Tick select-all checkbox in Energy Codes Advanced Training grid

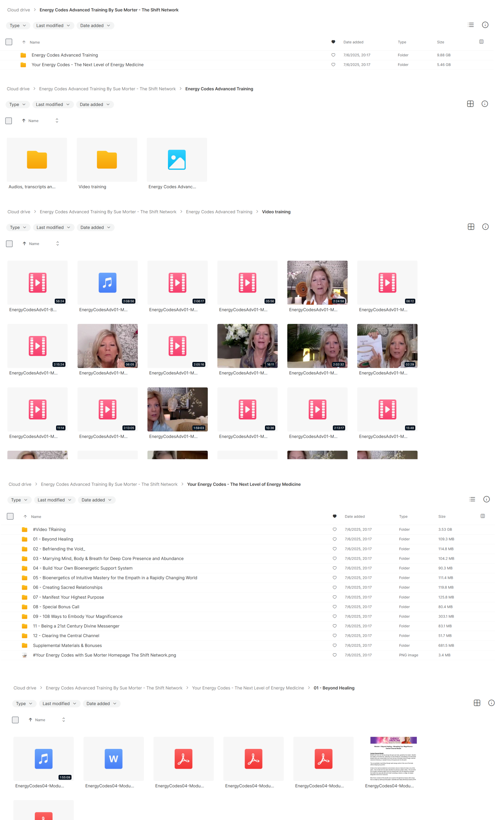pyautogui.click(x=9, y=121)
